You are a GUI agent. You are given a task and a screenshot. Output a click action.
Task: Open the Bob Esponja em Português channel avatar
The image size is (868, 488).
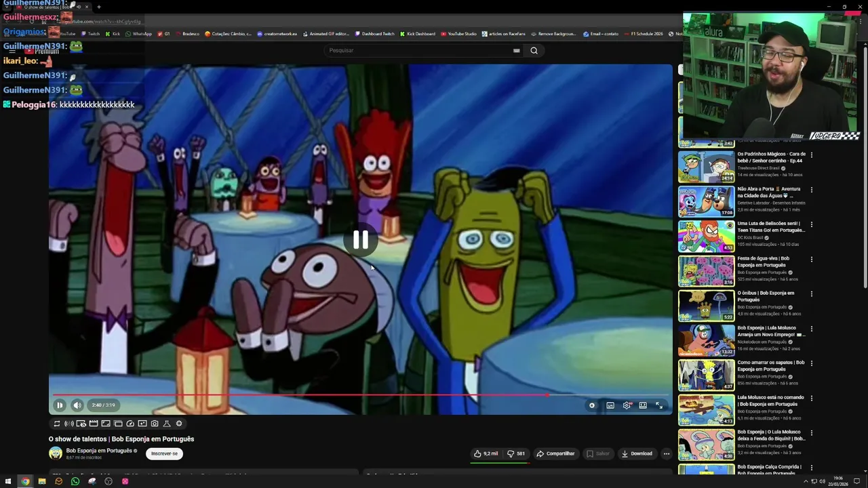tap(56, 453)
